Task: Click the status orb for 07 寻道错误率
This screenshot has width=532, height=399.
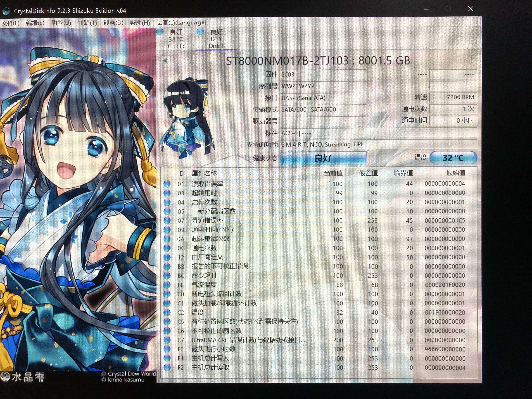Action: tap(167, 220)
